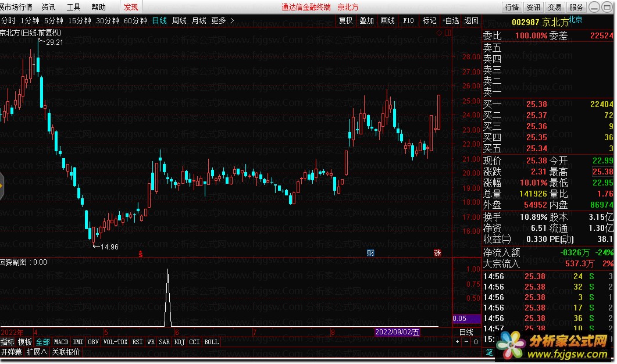Select the 15分钟 period
The image size is (617, 364).
(80, 20)
